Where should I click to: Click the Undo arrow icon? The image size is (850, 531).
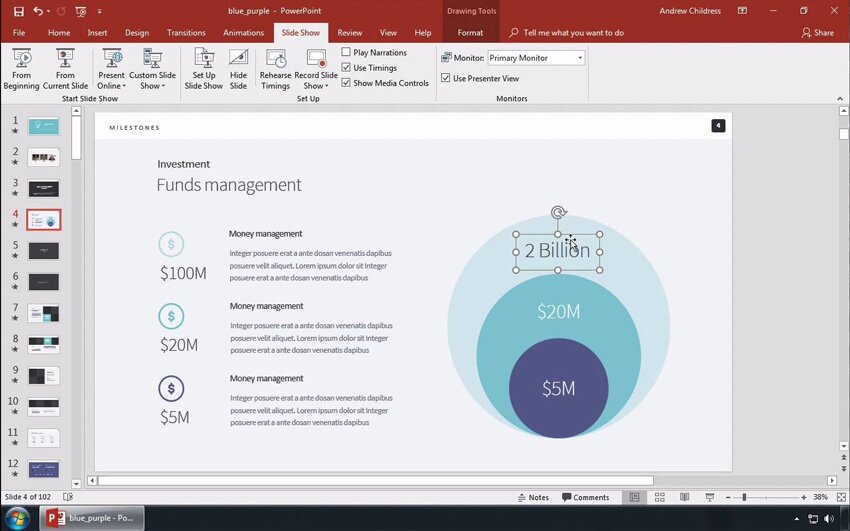pyautogui.click(x=38, y=11)
